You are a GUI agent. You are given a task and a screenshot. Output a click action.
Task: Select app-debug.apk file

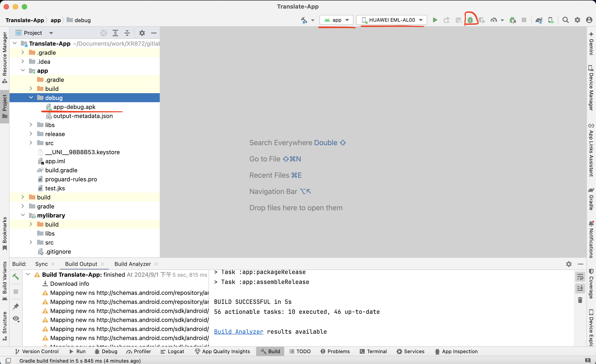74,107
